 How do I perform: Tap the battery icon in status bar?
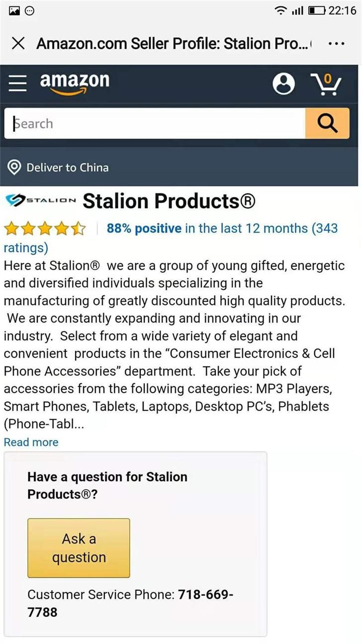[x=316, y=10]
